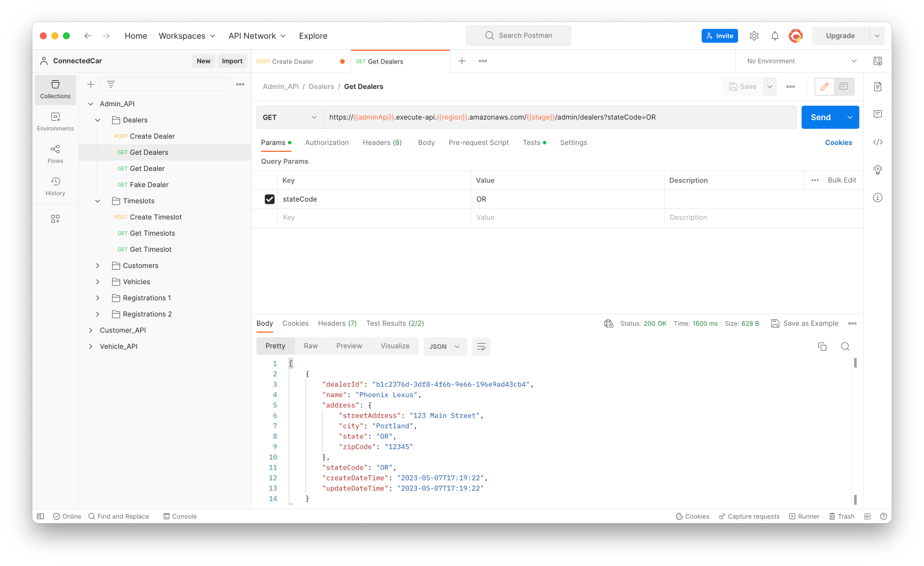
Task: Open the documentation panel icon
Action: click(878, 87)
